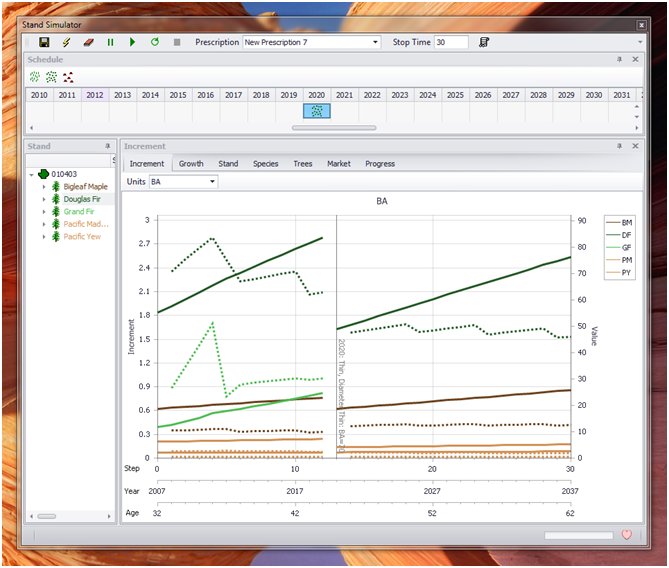669x568 pixels.
Task: Click the red eraser clear icon
Action: pos(88,42)
